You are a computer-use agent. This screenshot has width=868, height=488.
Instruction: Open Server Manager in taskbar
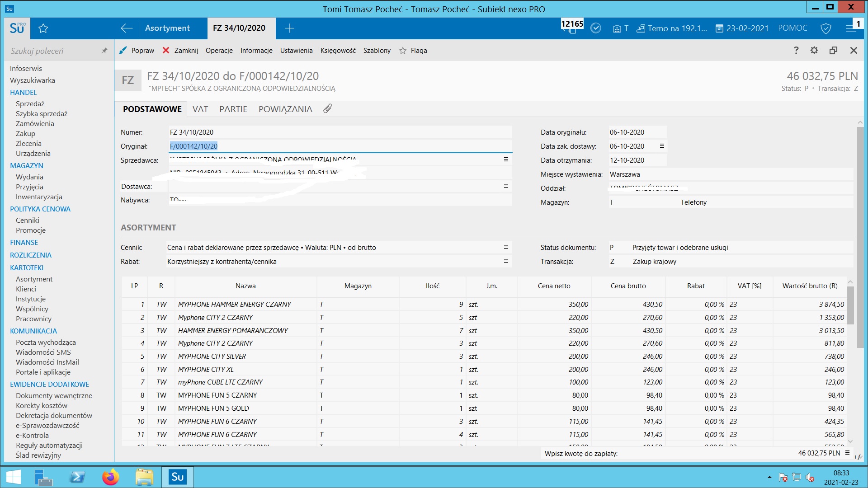click(44, 477)
